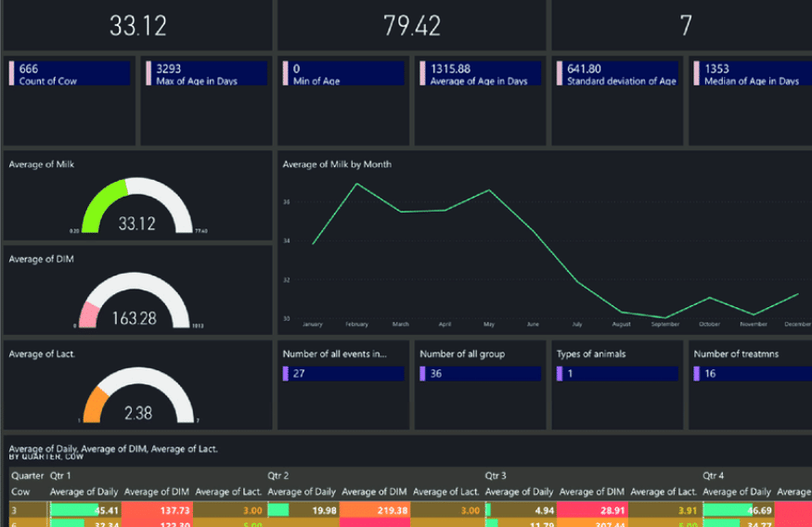Image resolution: width=812 pixels, height=527 pixels.
Task: Click the large 7 card value
Action: [686, 25]
